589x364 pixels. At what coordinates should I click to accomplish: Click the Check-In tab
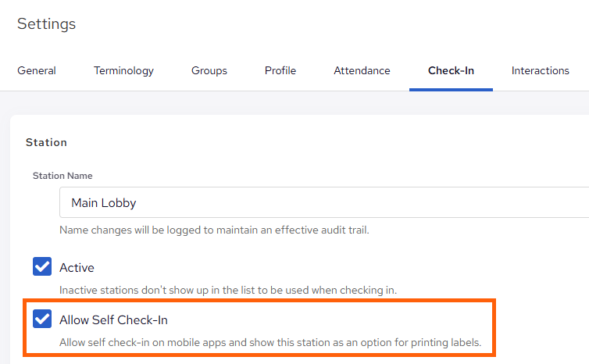pos(451,70)
